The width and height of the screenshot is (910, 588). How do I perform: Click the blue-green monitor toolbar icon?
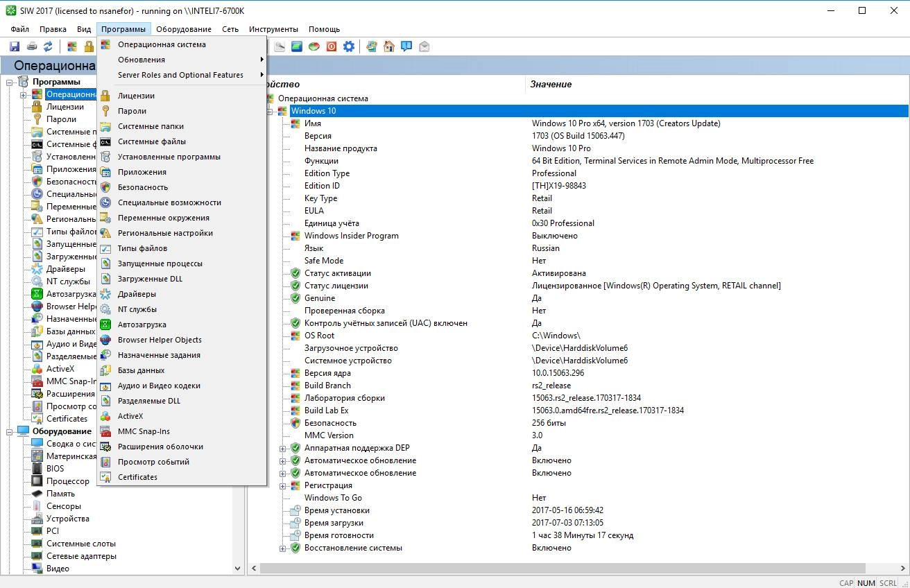297,46
